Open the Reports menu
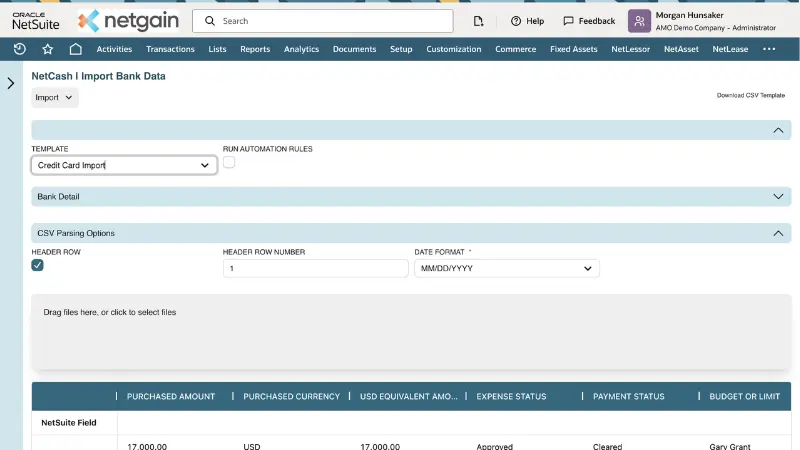 (255, 49)
